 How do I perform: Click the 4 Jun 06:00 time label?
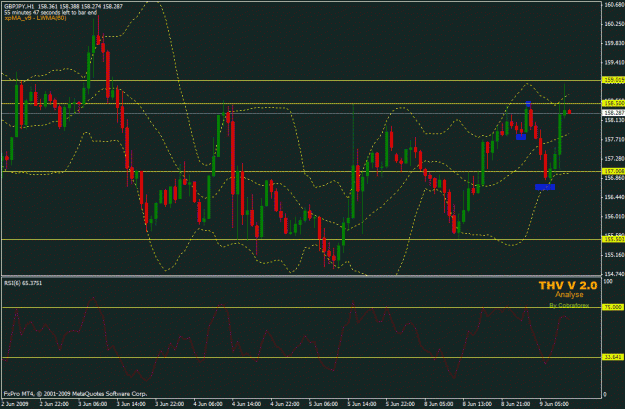point(208,404)
